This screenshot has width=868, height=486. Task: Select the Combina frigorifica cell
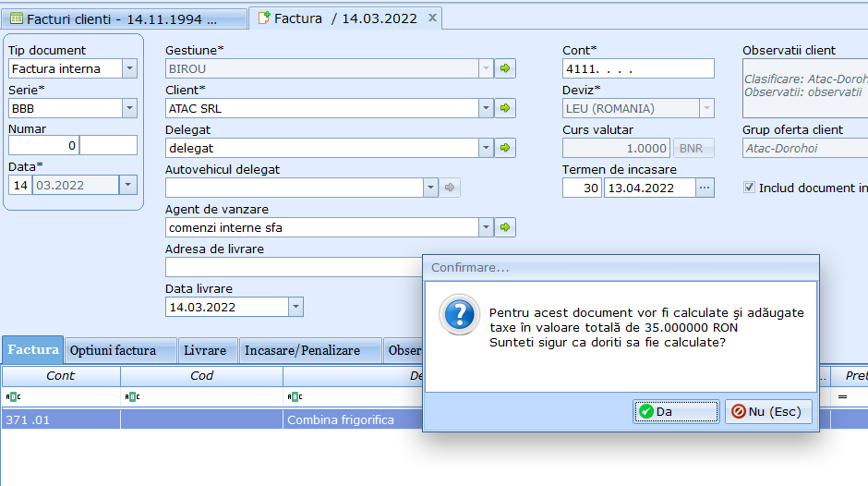(353, 419)
